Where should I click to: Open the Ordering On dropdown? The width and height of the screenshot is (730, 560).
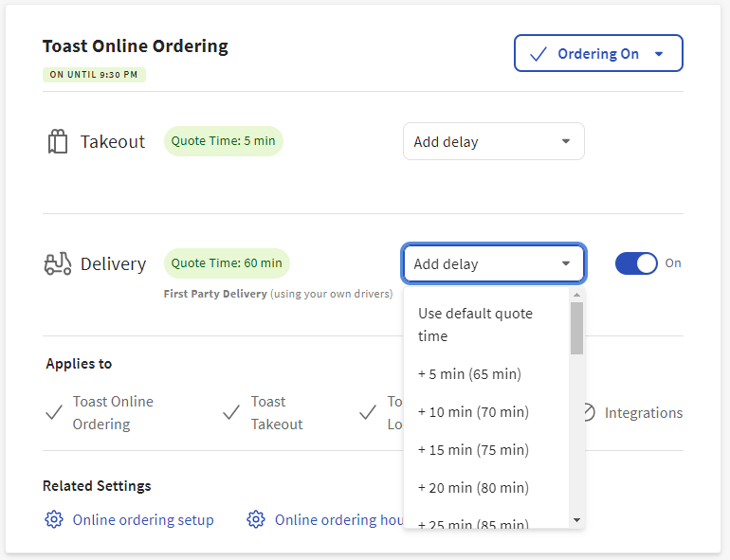tap(598, 54)
